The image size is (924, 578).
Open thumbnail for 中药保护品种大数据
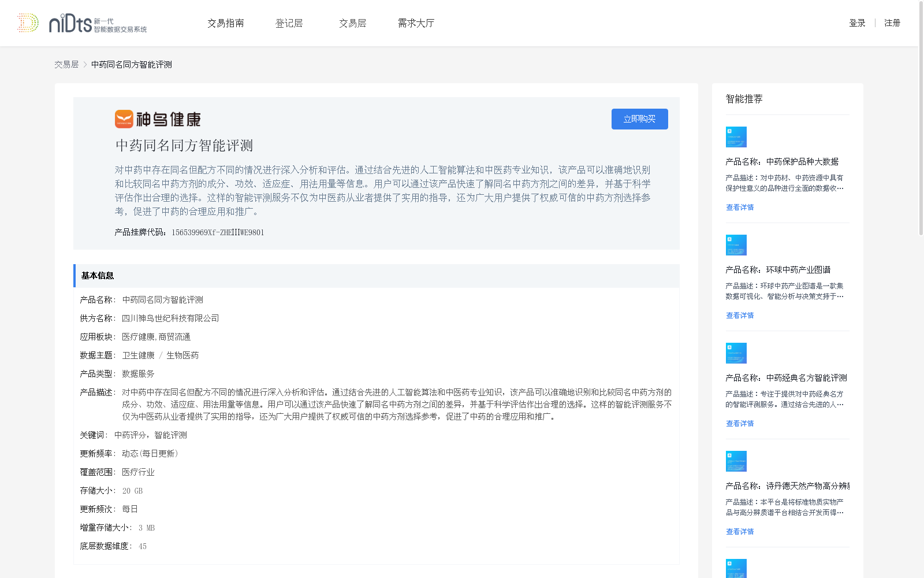[x=736, y=137]
